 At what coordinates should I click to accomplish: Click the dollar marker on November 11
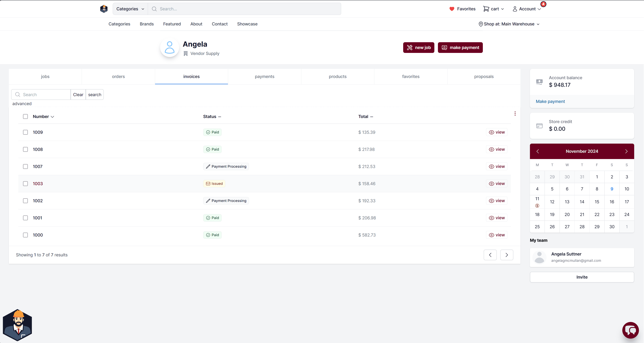537,206
